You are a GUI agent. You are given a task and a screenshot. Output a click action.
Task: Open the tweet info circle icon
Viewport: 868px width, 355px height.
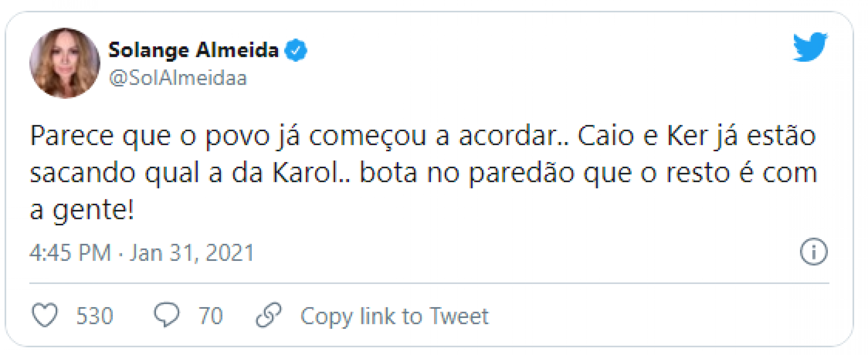pyautogui.click(x=813, y=251)
